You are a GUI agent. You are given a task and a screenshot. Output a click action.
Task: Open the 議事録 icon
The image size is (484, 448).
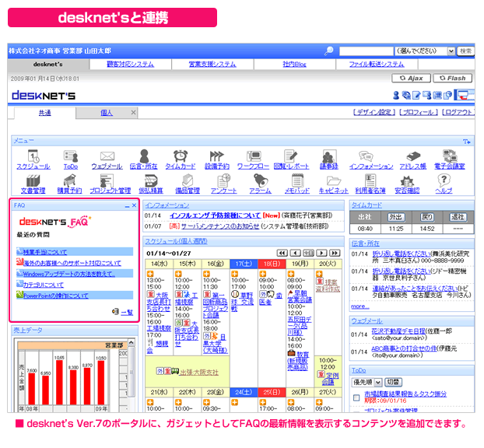tap(329, 156)
